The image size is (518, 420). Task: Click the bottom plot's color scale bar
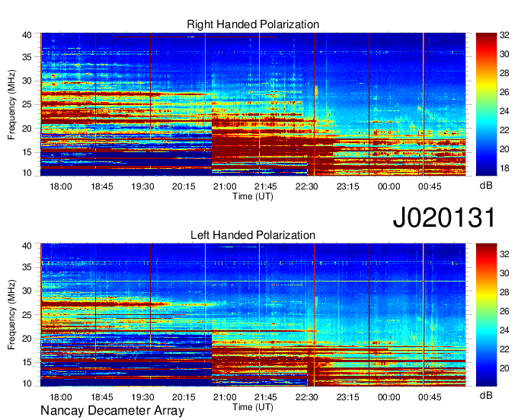pyautogui.click(x=486, y=315)
